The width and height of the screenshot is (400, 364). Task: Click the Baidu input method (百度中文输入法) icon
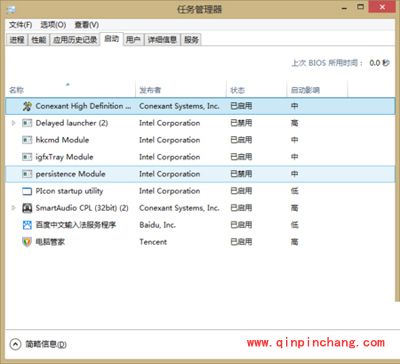click(x=27, y=225)
